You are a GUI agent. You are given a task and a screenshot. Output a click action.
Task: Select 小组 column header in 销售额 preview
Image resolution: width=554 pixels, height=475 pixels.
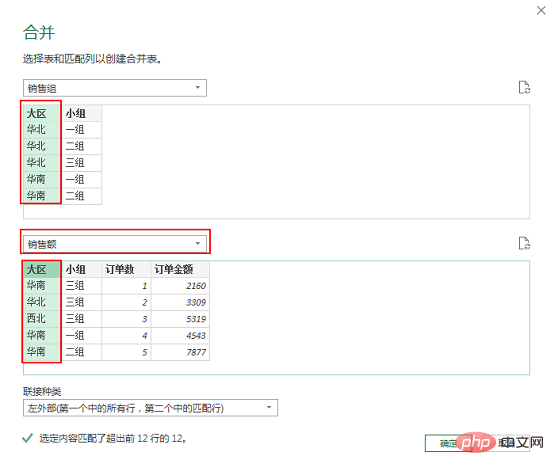[82, 269]
